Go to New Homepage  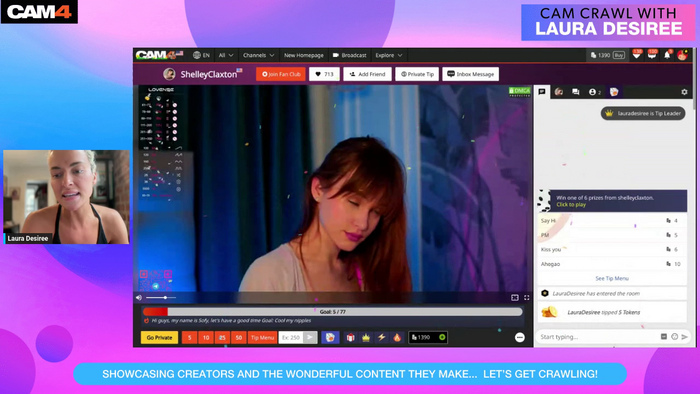[304, 55]
